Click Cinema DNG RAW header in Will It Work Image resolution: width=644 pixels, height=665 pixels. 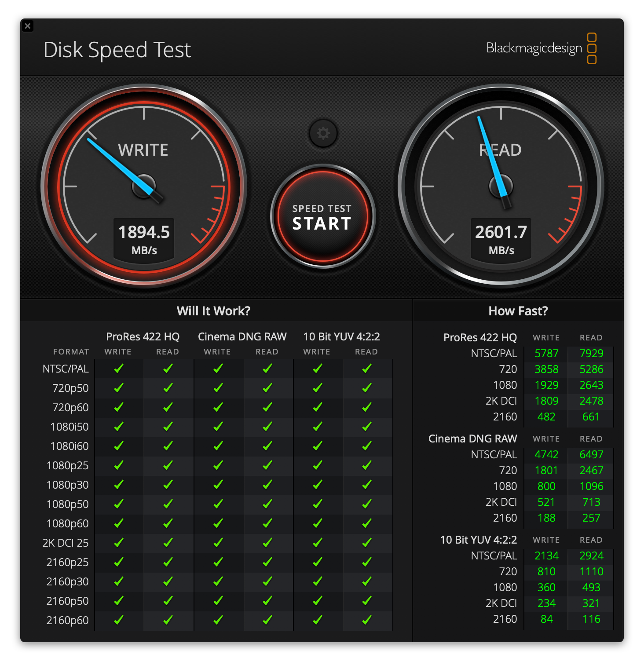tap(242, 336)
